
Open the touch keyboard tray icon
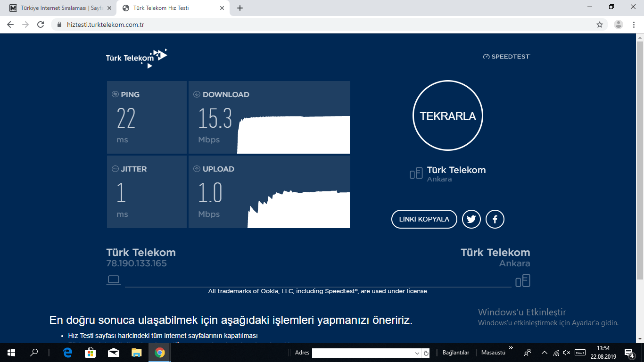(x=580, y=353)
